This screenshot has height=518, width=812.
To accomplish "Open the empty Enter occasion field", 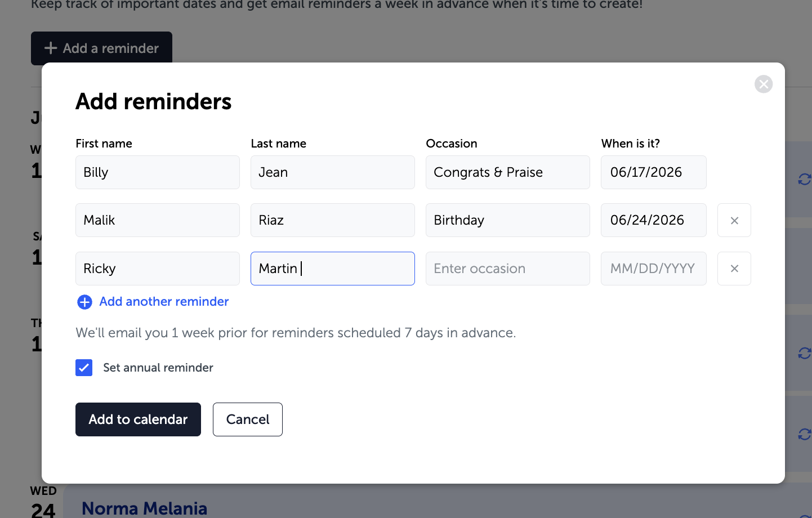I will coord(508,269).
